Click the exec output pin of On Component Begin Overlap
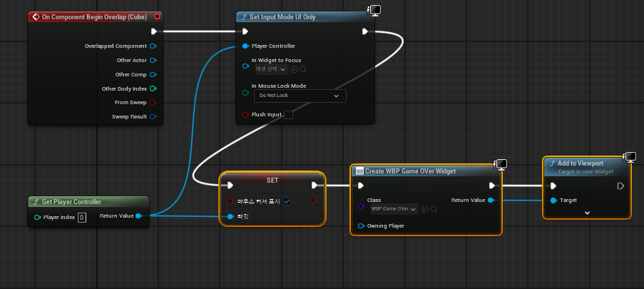Viewport: 644px width, 289px height. tap(153, 31)
